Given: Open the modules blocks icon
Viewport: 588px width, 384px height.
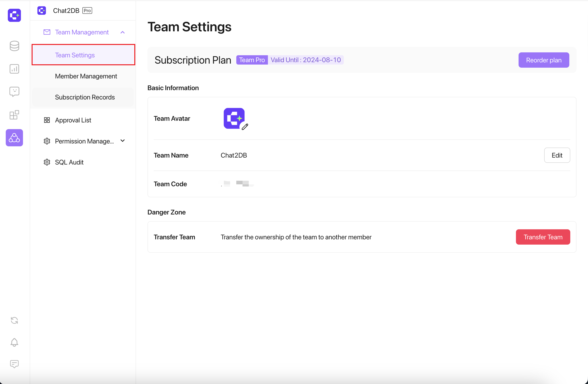Looking at the screenshot, I should pyautogui.click(x=14, y=115).
